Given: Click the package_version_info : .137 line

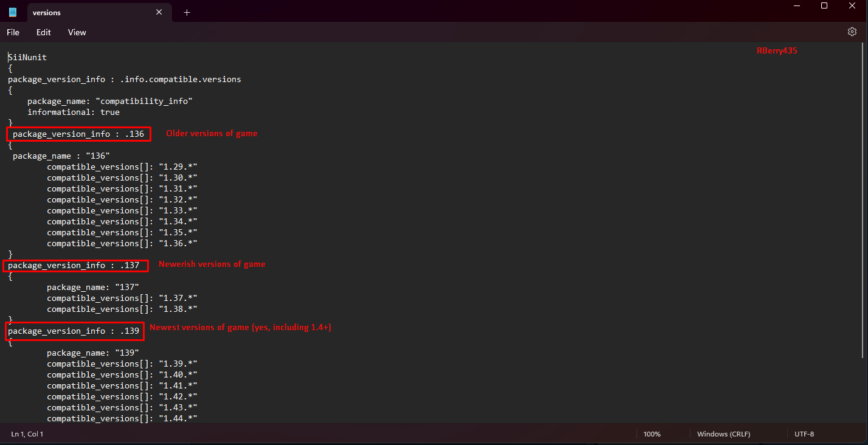Looking at the screenshot, I should (x=73, y=265).
